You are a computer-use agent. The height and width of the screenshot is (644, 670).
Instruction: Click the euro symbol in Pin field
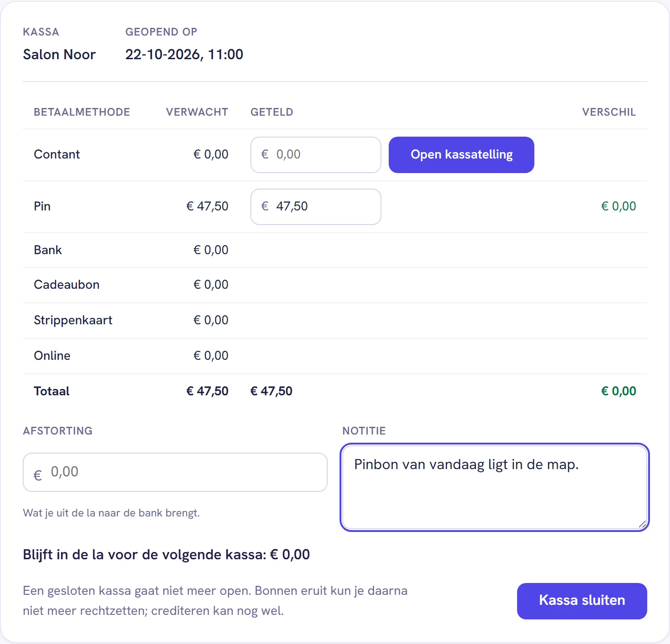pyautogui.click(x=265, y=206)
